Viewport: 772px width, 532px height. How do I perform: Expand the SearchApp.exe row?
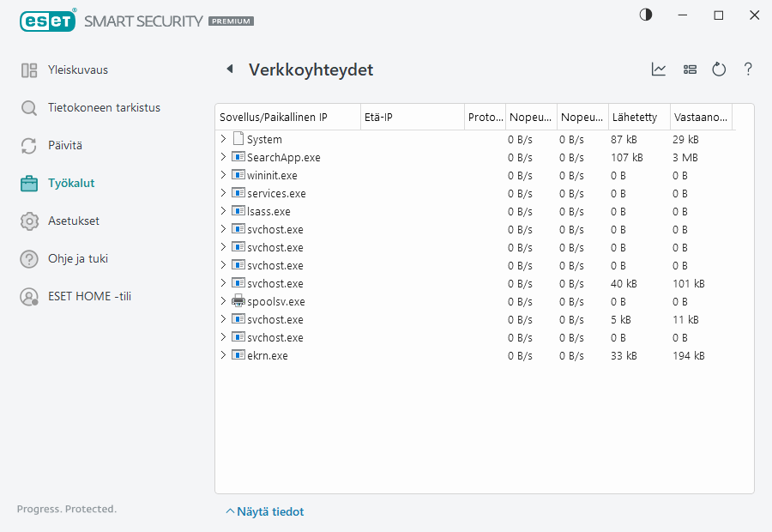coord(223,157)
